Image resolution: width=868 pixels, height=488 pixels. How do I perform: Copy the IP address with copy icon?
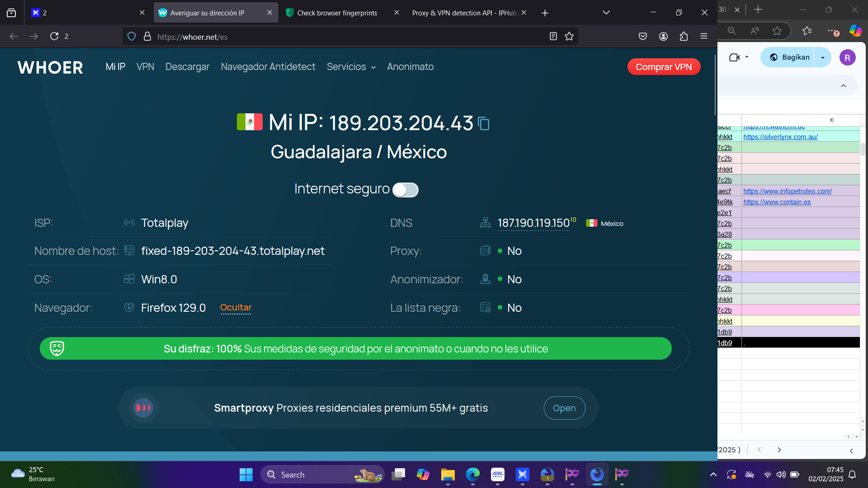[484, 123]
